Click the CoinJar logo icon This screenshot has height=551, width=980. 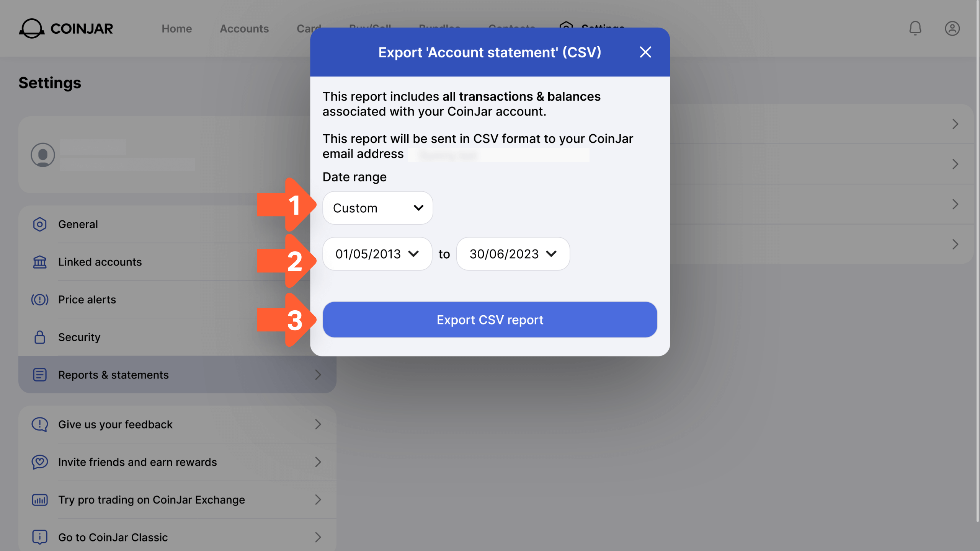tap(32, 28)
